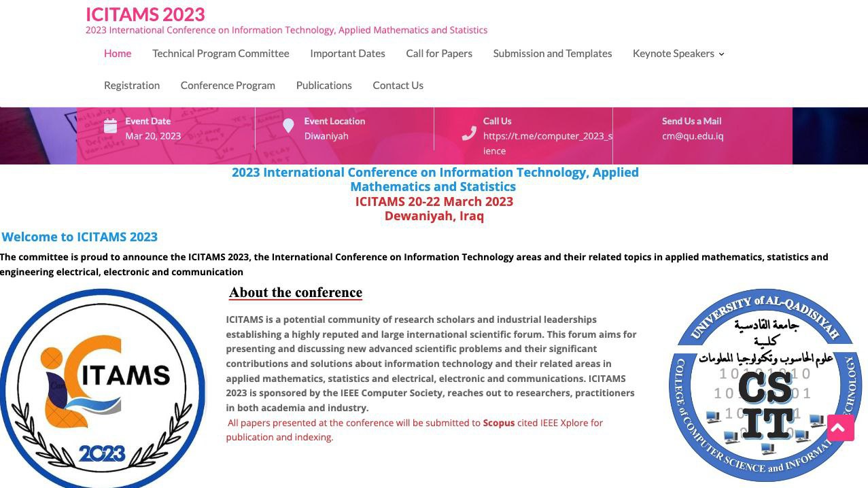View the Conference Program page
The height and width of the screenshot is (488, 868).
click(x=228, y=86)
